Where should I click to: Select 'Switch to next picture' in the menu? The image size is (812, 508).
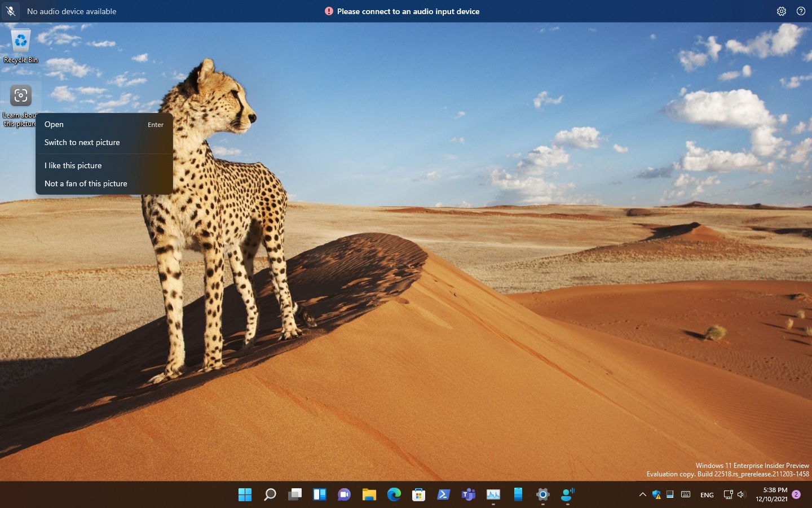coord(82,142)
